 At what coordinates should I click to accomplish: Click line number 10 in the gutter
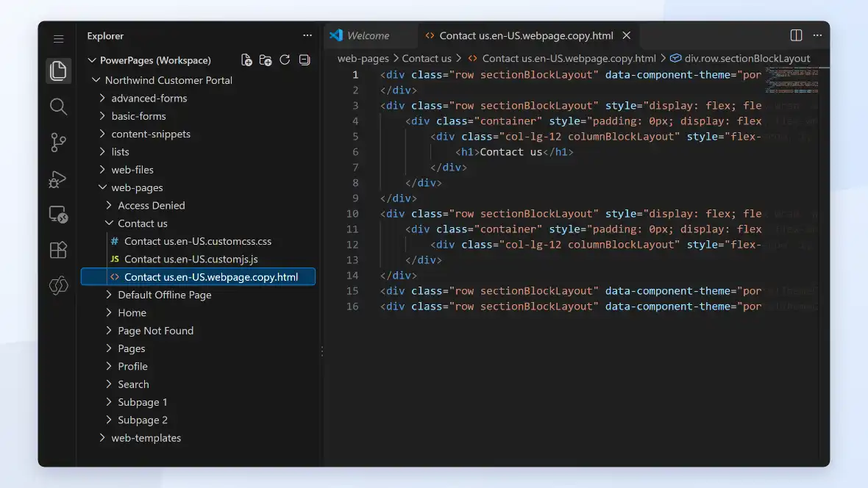pos(352,214)
